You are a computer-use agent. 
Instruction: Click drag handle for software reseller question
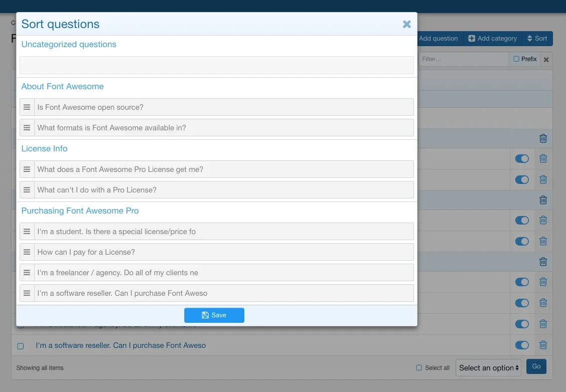[x=27, y=293]
